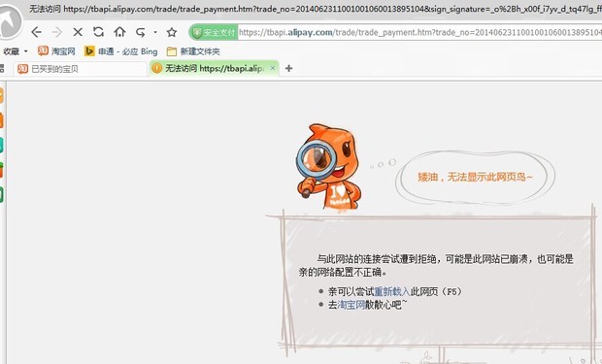Bookmark page with the star icon
This screenshot has width=602, height=364.
coord(172,32)
